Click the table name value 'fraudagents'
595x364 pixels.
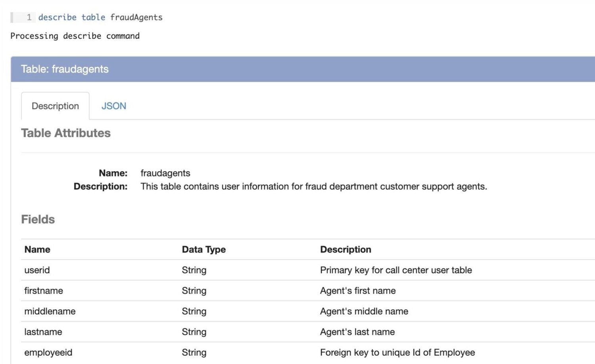[x=165, y=173]
